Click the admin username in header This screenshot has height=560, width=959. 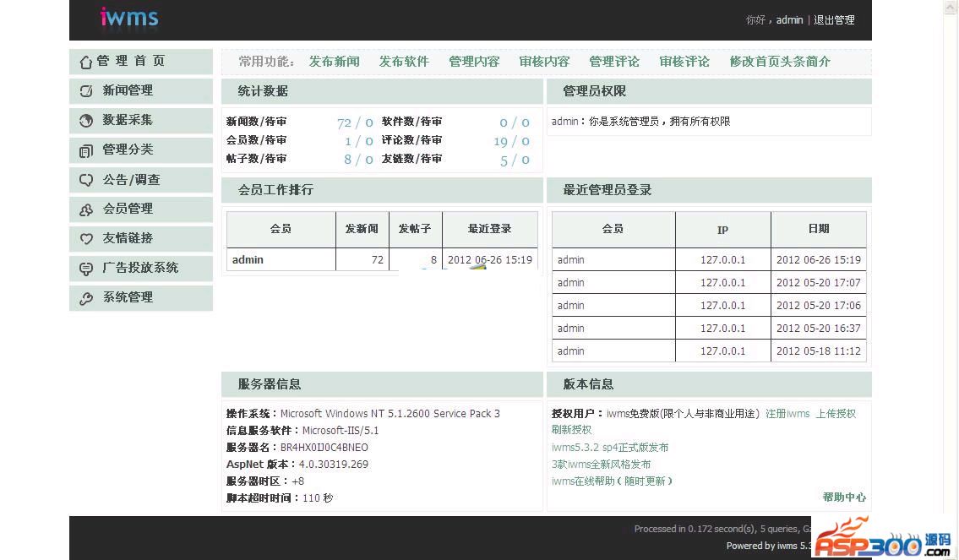point(789,20)
